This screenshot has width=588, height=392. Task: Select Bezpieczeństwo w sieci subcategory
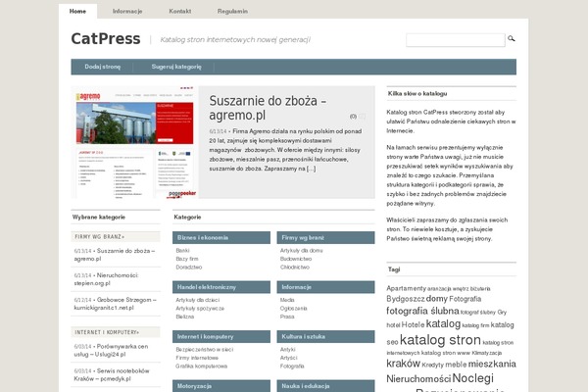point(205,350)
